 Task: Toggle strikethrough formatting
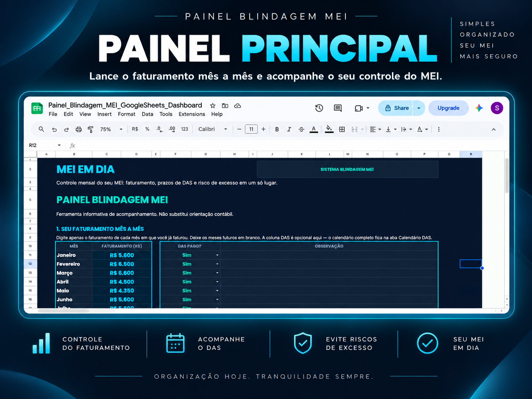pos(301,129)
